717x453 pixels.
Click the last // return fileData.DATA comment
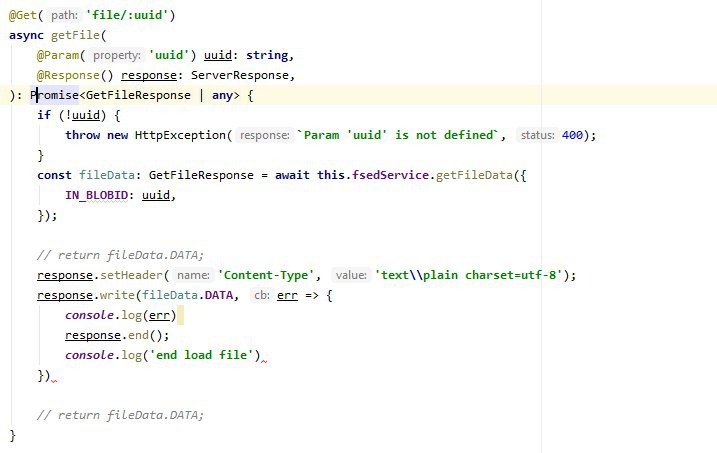tap(120, 415)
